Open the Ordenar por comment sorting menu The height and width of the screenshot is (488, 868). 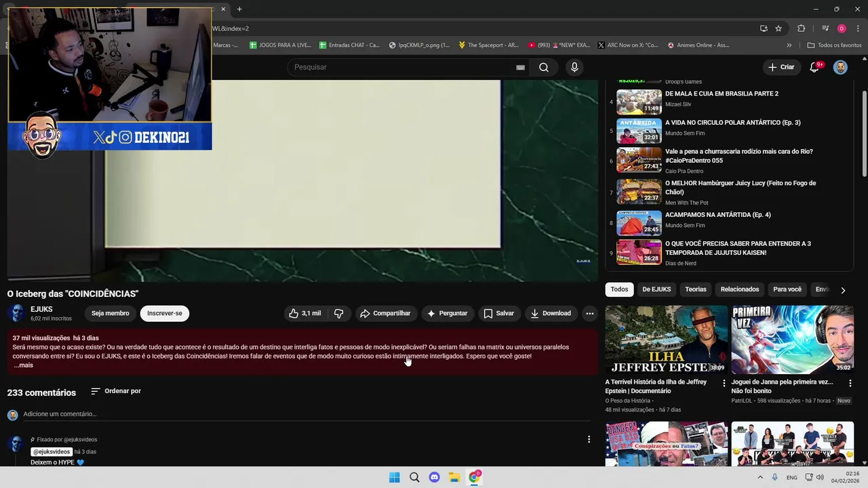(116, 391)
